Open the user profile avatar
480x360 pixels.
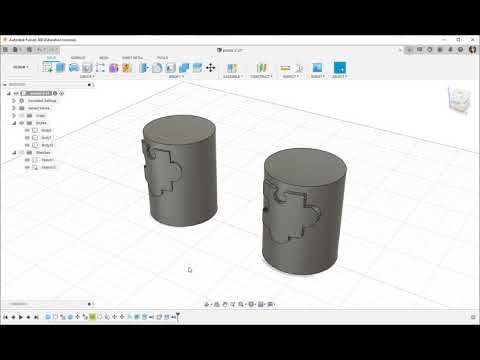[472, 50]
